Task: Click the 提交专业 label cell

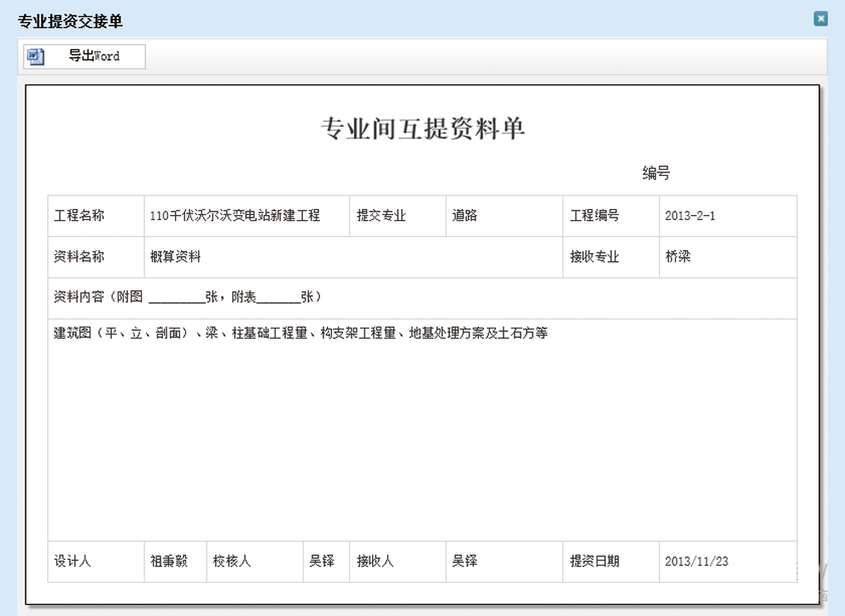Action: (381, 216)
